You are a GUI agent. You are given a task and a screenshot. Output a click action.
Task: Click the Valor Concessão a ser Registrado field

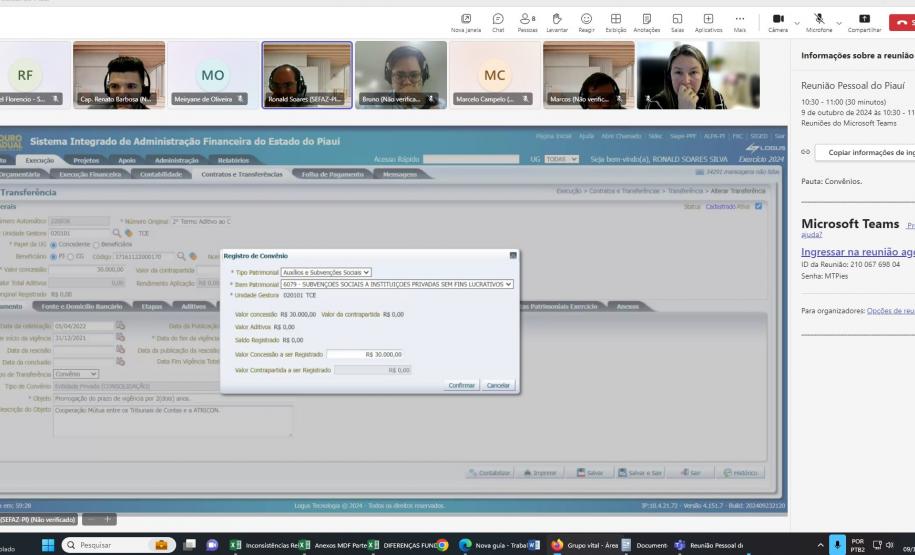coord(366,354)
